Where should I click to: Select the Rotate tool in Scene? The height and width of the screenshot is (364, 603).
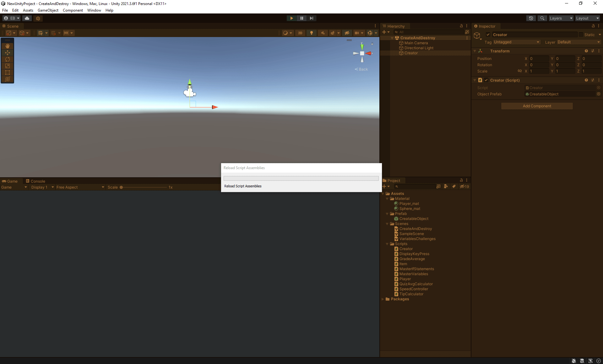pyautogui.click(x=8, y=59)
